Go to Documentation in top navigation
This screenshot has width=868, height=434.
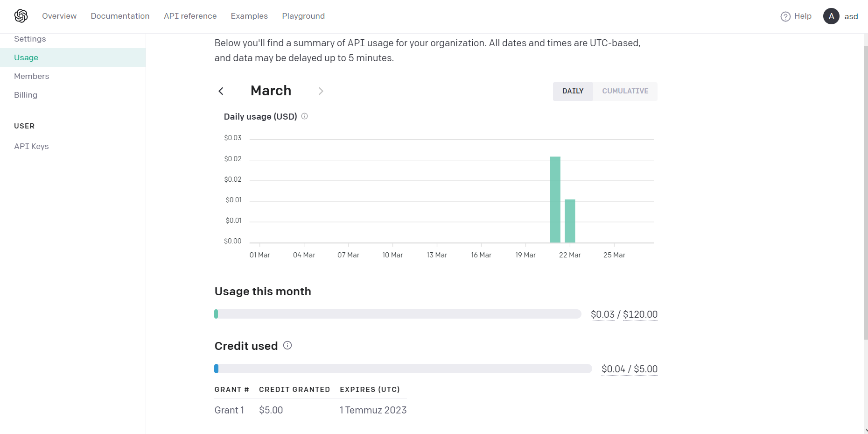coord(120,16)
